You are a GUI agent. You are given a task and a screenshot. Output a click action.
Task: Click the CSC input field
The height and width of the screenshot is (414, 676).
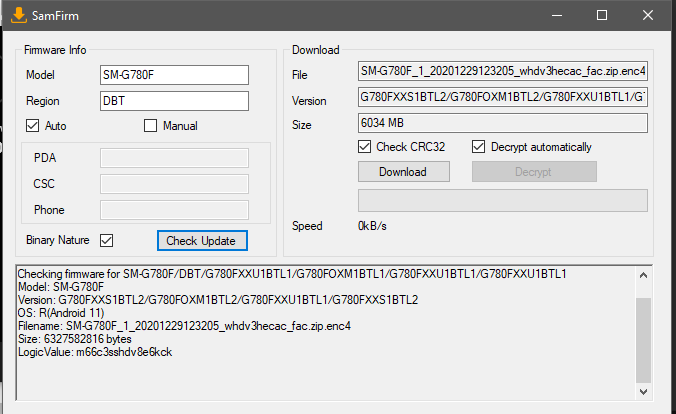coord(174,184)
